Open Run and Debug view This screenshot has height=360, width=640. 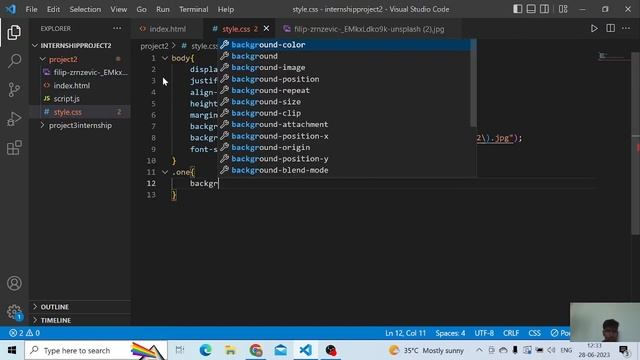click(14, 119)
